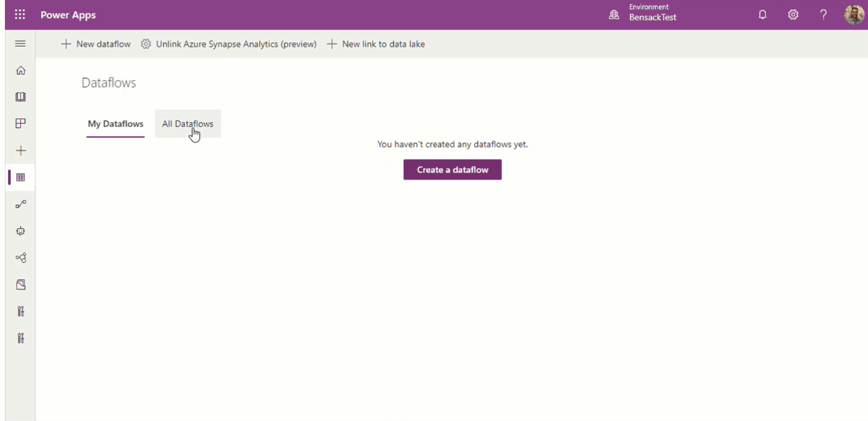This screenshot has height=421, width=868.
Task: Open AI Builder icon in sidebar
Action: tap(21, 258)
